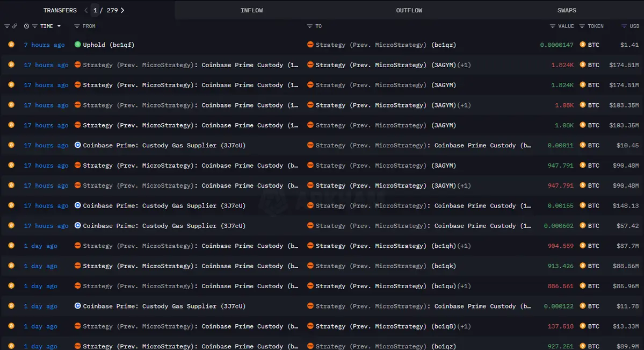
Task: Click Bitcoin chain icon on $10.45 row
Action: click(x=11, y=145)
